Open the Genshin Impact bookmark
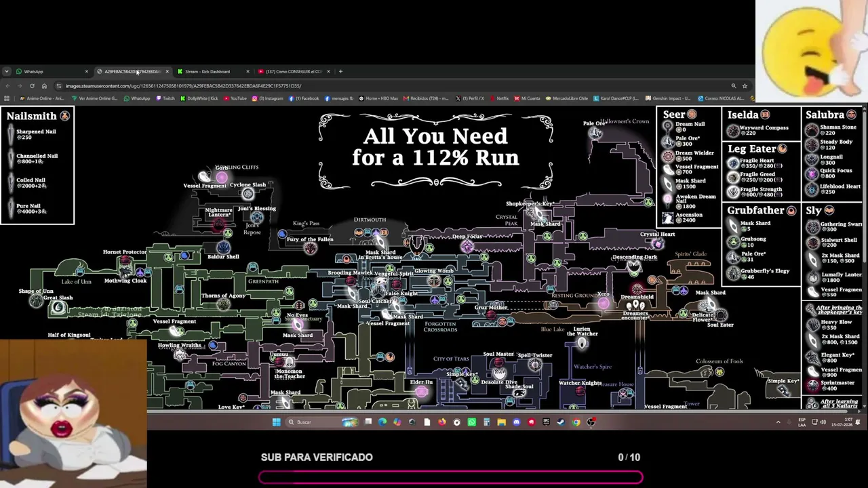Image resolution: width=868 pixels, height=488 pixels. click(x=668, y=98)
